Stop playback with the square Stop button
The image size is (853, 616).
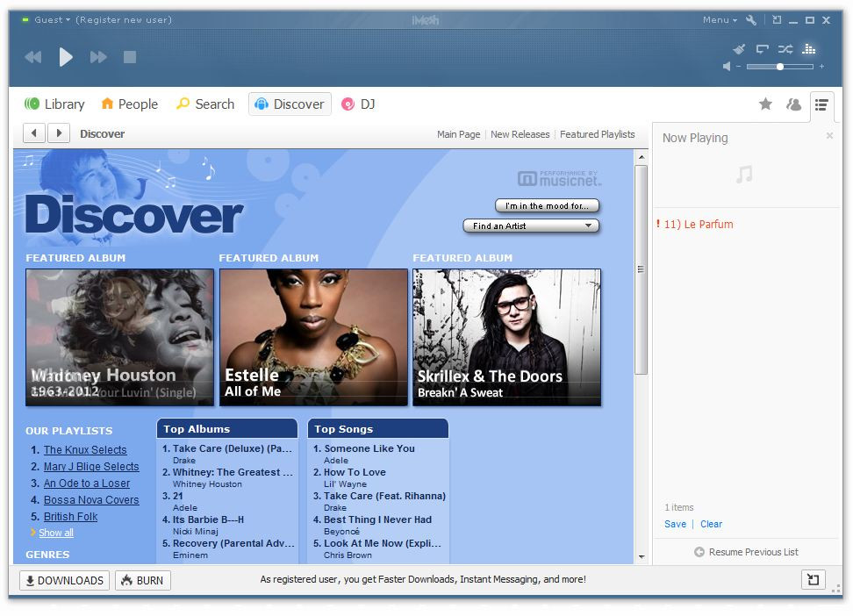[x=130, y=57]
